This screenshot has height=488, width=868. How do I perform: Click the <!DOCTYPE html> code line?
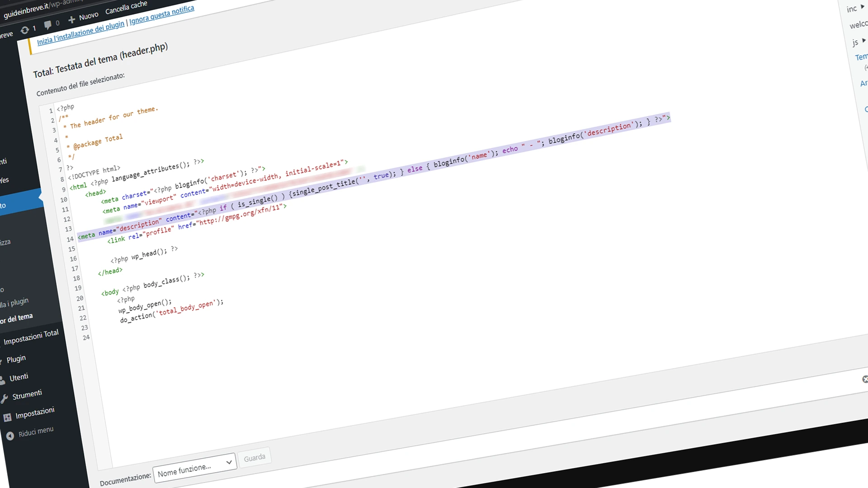click(94, 173)
